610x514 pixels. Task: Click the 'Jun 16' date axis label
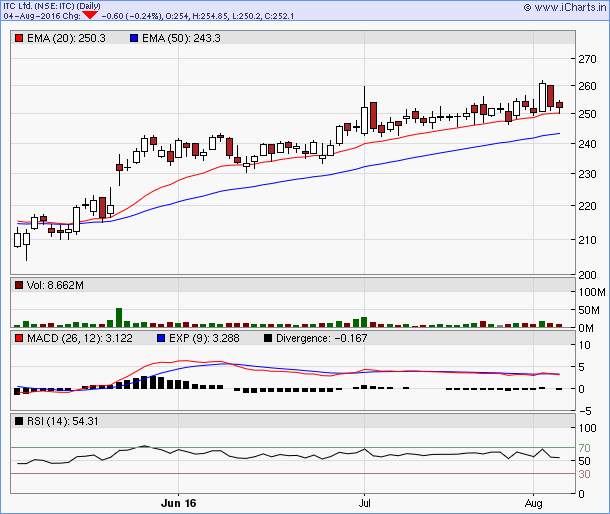pyautogui.click(x=179, y=503)
